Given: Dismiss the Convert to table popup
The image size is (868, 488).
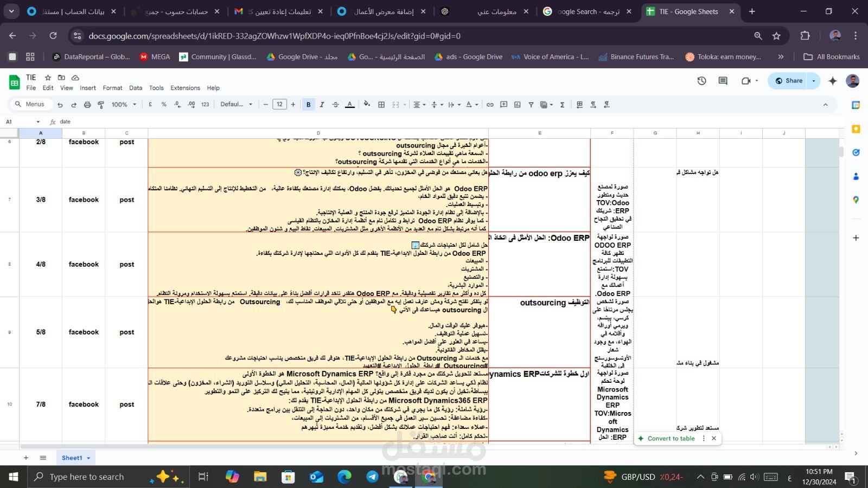Looking at the screenshot, I should point(714,438).
